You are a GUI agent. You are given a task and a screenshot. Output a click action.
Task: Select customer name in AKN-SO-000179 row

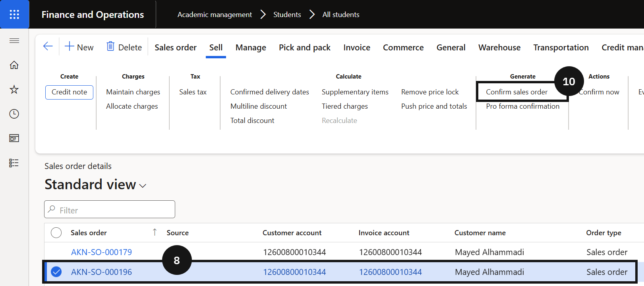coord(489,252)
